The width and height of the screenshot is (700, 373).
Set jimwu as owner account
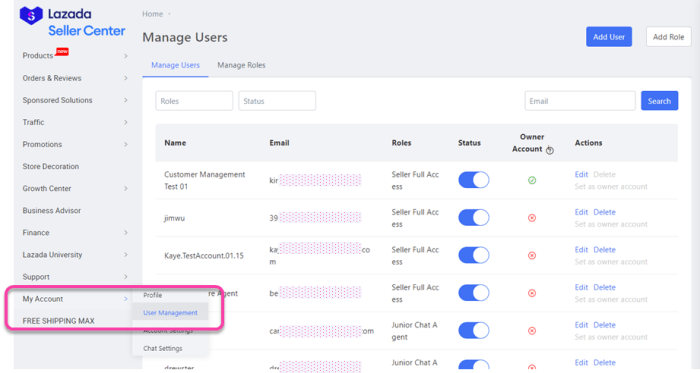point(611,224)
